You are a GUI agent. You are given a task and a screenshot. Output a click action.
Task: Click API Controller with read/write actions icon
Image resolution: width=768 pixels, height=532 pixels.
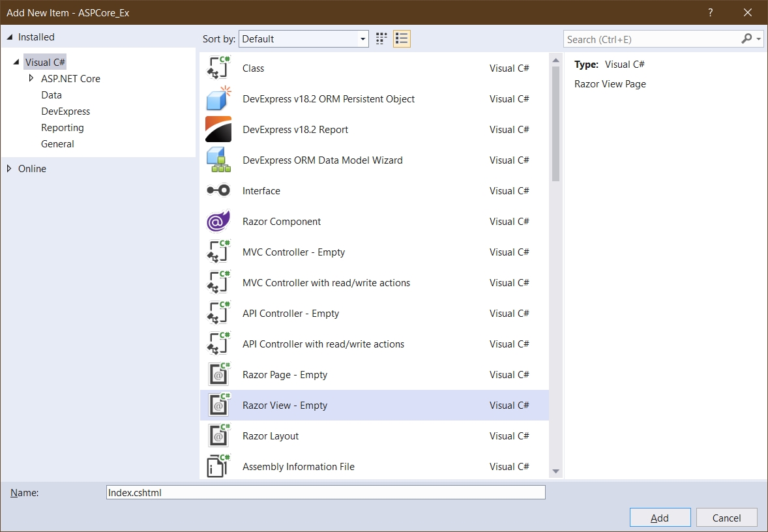coord(218,344)
